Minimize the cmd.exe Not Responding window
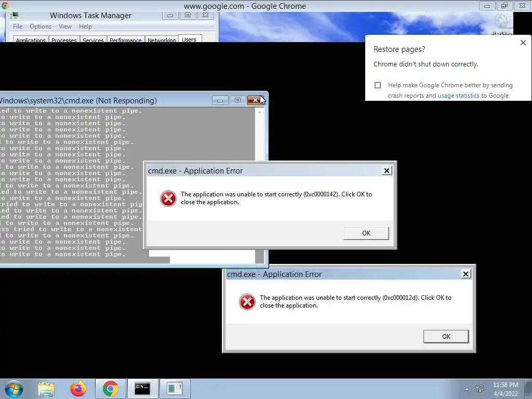The height and width of the screenshot is (399, 532). 220,100
